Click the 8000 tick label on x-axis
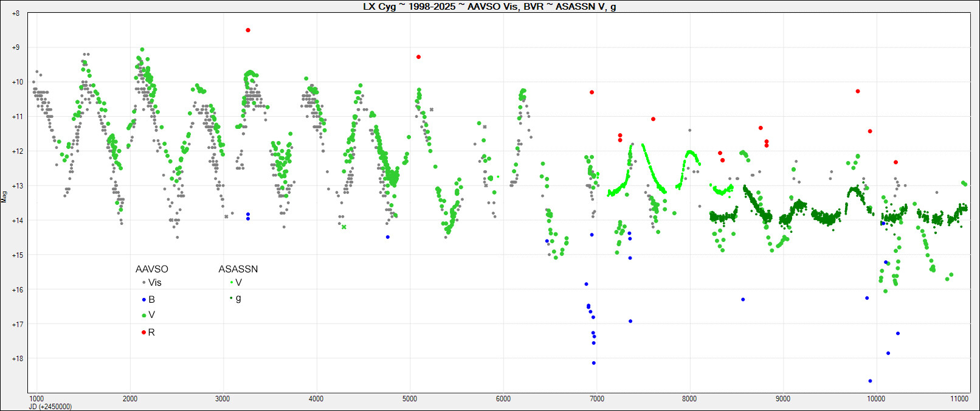Screen dimensions: 980x411 [689, 399]
